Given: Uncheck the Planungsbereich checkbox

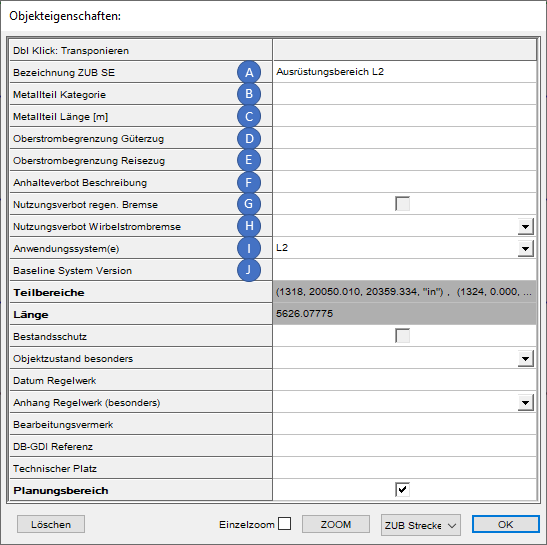Looking at the screenshot, I should (x=402, y=490).
